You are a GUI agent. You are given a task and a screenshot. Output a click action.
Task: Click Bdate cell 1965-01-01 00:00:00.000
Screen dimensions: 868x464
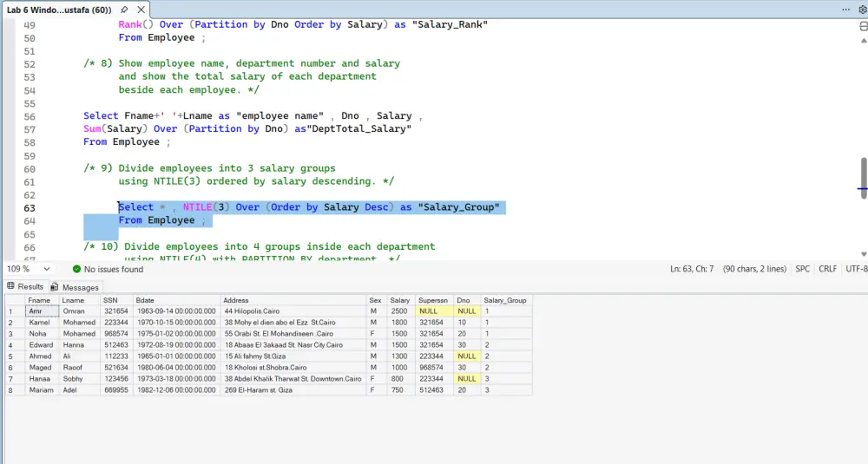click(176, 356)
